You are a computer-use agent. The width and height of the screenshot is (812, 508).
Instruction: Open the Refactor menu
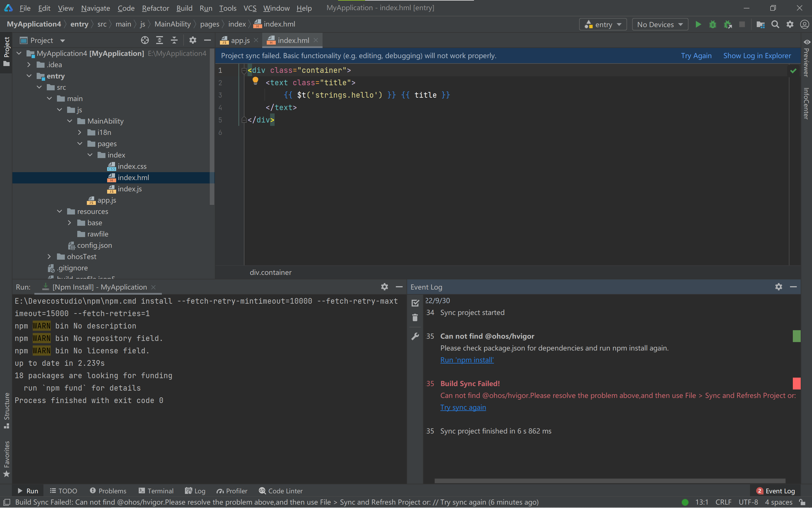(x=155, y=8)
